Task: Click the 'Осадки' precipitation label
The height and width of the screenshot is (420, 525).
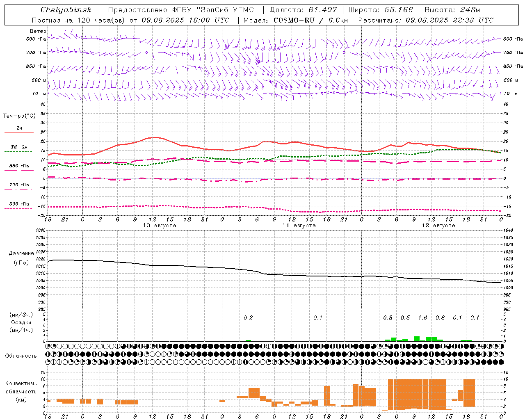Action: click(21, 322)
